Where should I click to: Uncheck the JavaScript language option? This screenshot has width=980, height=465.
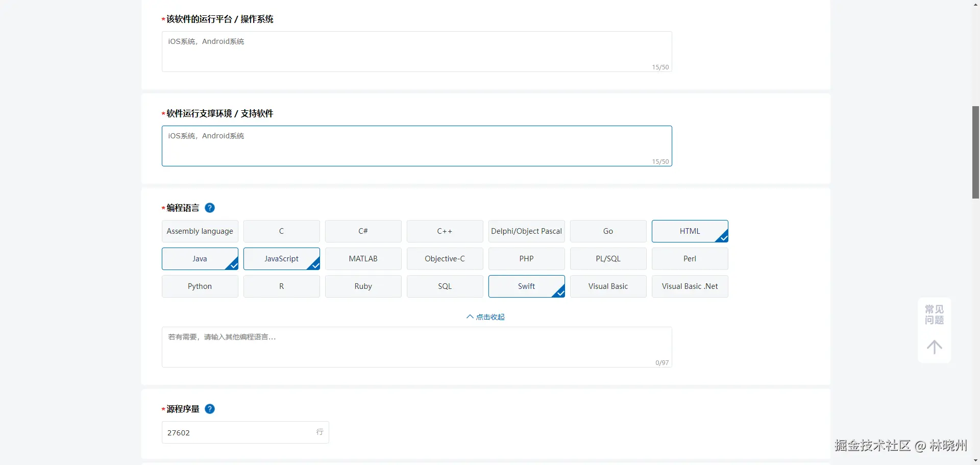coord(281,259)
